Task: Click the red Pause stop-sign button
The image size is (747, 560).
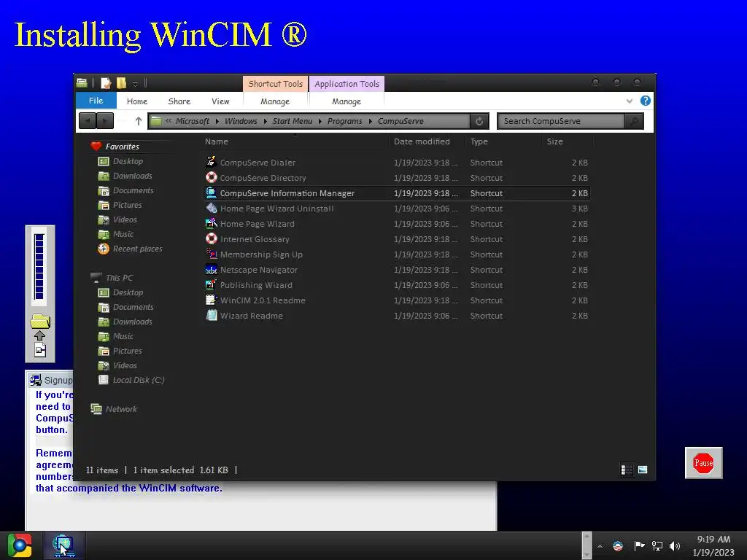Action: tap(704, 463)
